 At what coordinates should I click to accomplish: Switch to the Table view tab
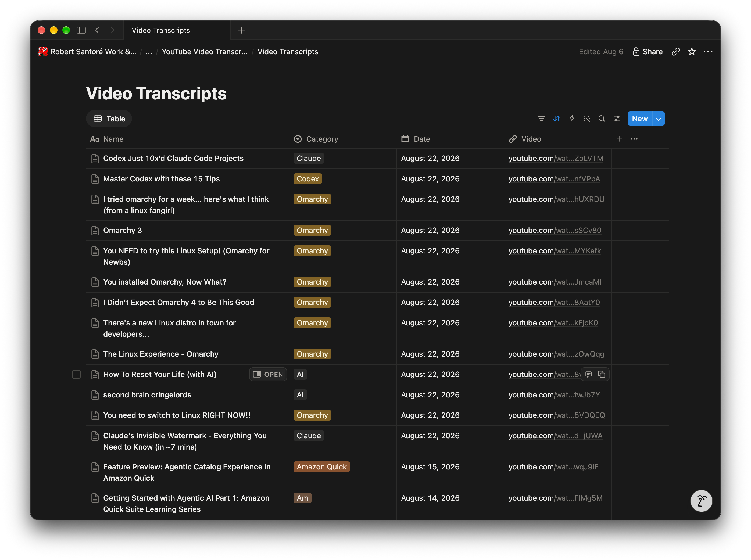(x=109, y=119)
